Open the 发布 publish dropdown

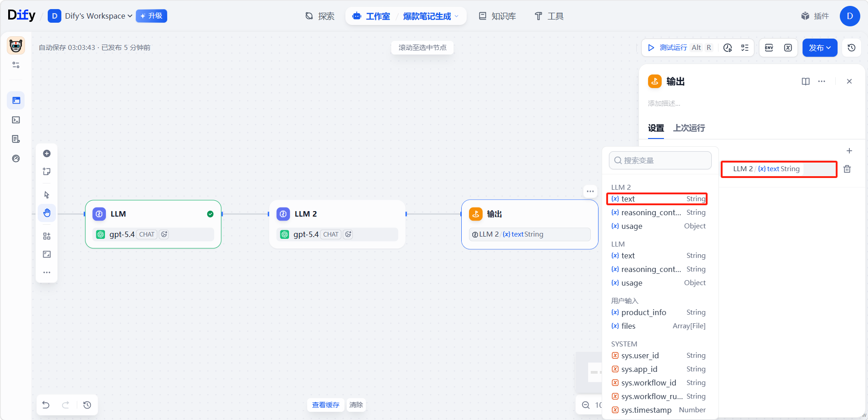tap(819, 48)
